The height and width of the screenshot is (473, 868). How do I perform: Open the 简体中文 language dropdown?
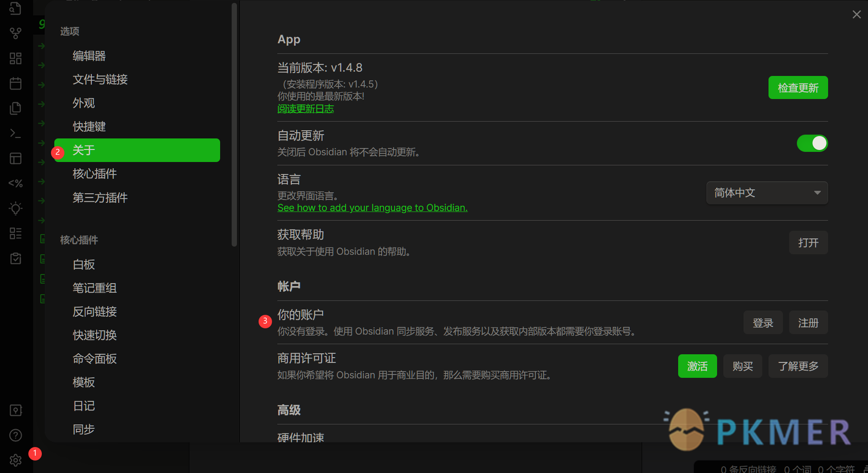pyautogui.click(x=767, y=193)
